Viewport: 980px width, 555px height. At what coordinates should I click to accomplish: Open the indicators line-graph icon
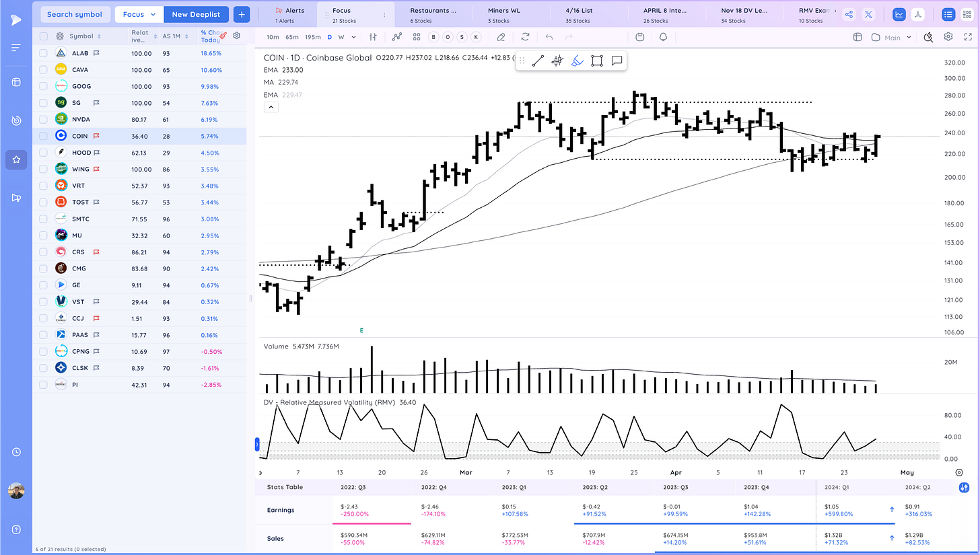click(x=397, y=37)
